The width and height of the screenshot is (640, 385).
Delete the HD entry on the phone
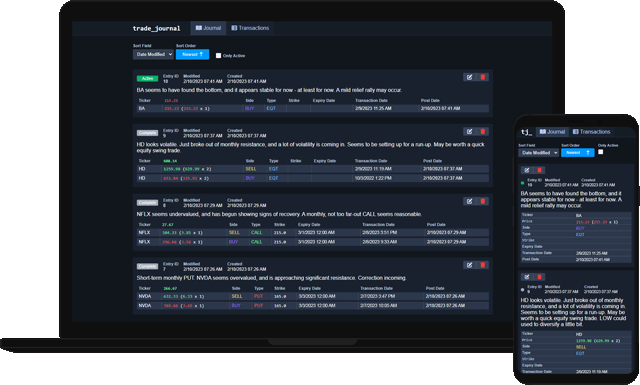(x=539, y=277)
